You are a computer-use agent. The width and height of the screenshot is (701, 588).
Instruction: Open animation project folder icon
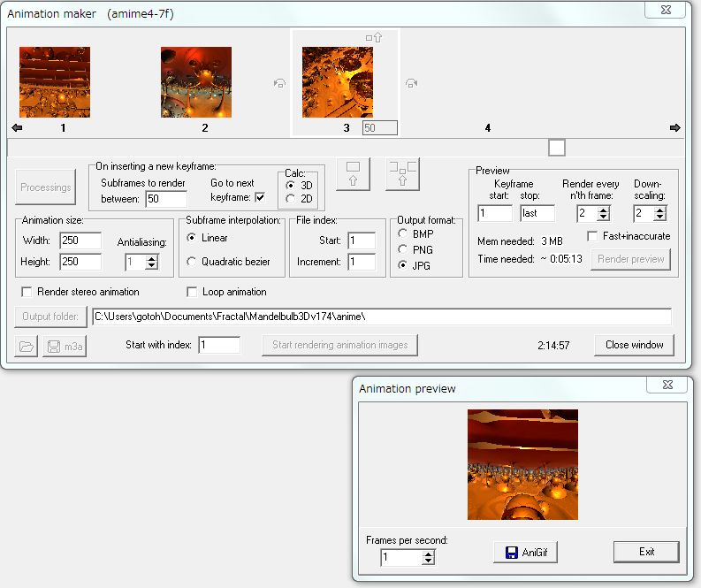point(26,346)
